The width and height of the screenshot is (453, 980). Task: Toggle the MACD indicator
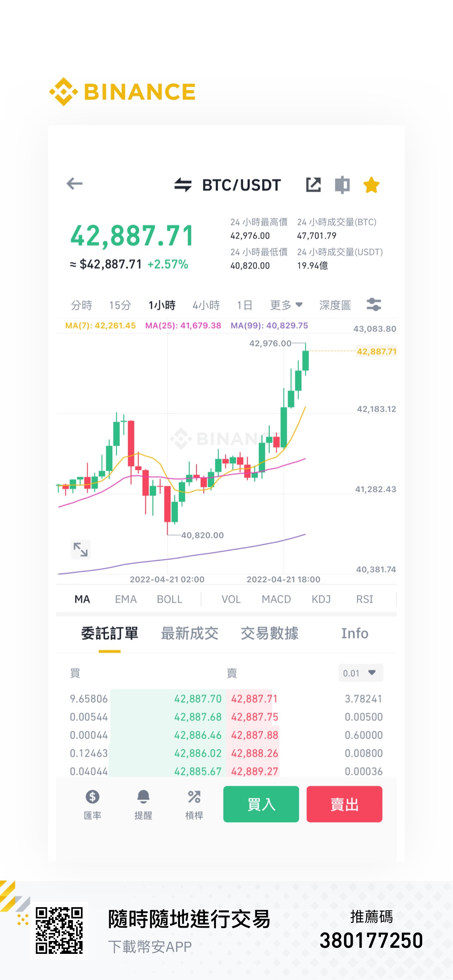(x=276, y=599)
